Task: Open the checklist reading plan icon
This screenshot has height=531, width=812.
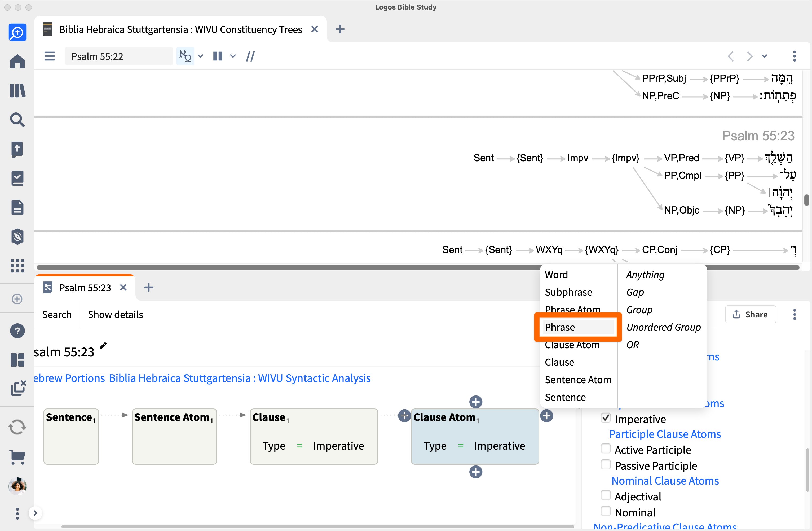Action: pyautogui.click(x=17, y=178)
